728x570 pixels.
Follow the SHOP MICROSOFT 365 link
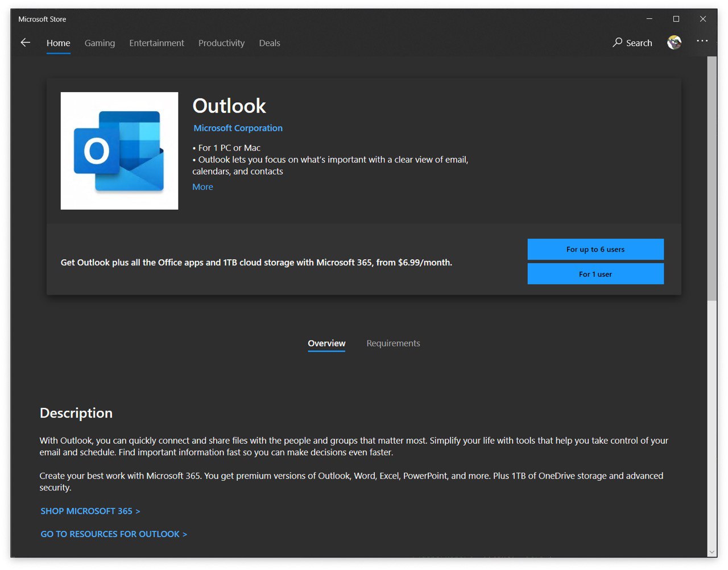(90, 511)
